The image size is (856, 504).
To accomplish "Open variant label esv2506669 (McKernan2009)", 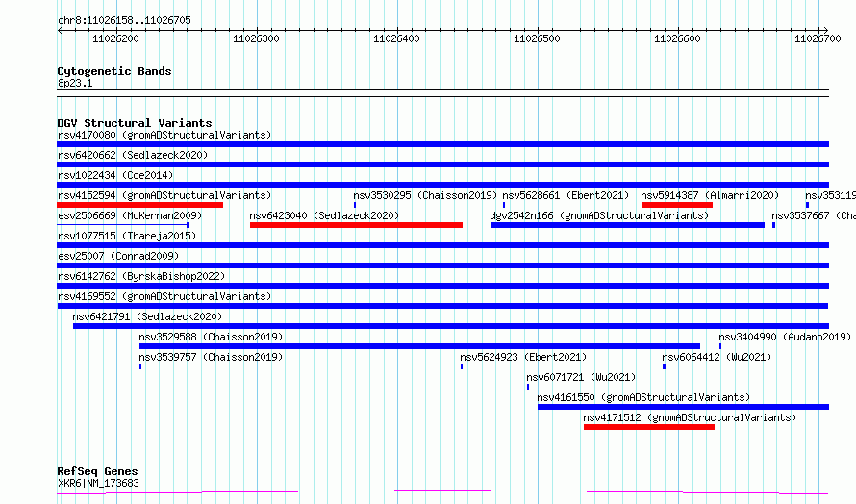I will [130, 215].
